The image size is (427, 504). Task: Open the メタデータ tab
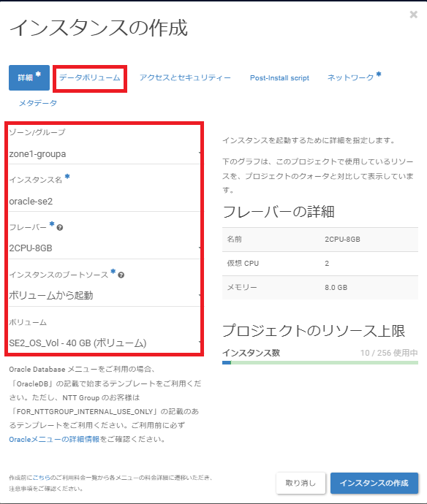click(x=38, y=103)
